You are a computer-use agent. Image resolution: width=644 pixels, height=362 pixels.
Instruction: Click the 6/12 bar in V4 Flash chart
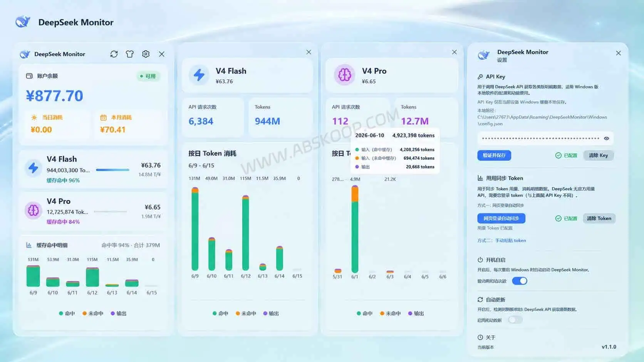(245, 233)
